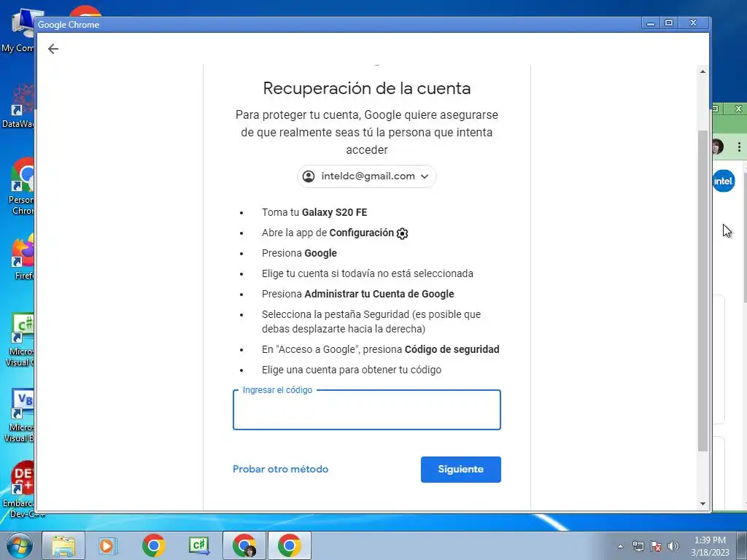Select the Person Chrome desktop shortcut

click(21, 187)
